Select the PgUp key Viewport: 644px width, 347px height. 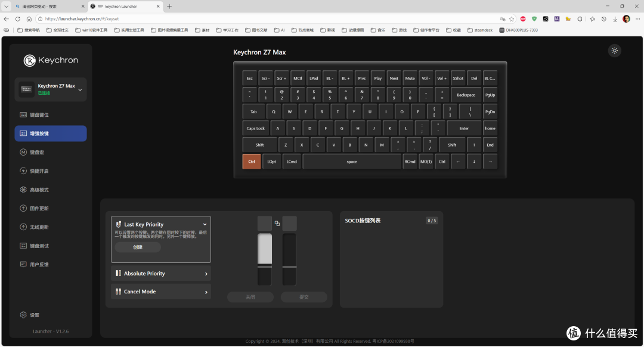coord(490,95)
